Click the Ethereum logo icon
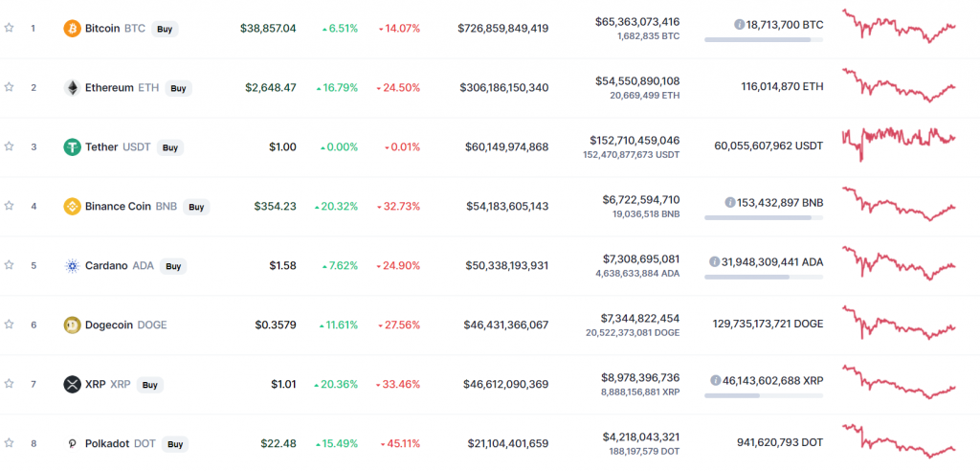Viewport: 980px width, 471px height. tap(72, 88)
